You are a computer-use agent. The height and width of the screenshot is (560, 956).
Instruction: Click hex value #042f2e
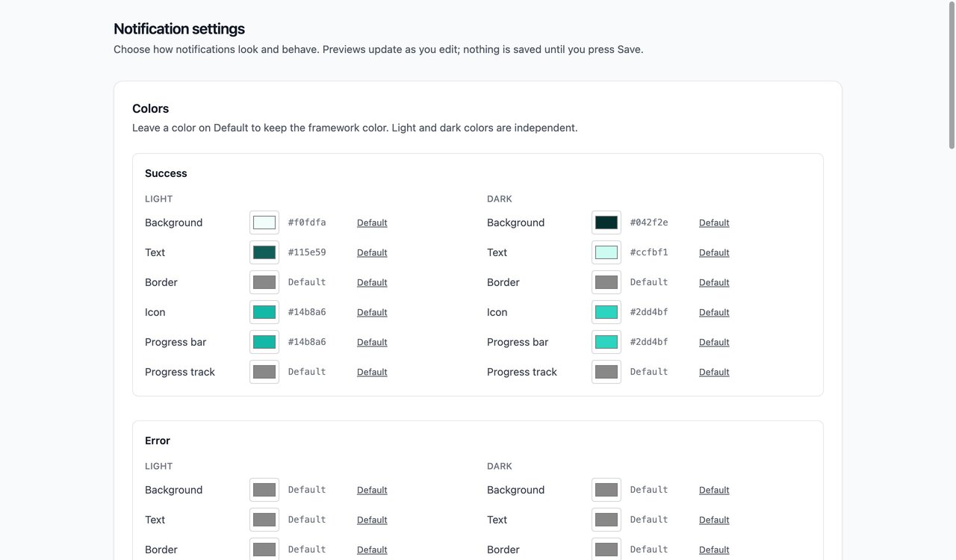click(x=649, y=223)
